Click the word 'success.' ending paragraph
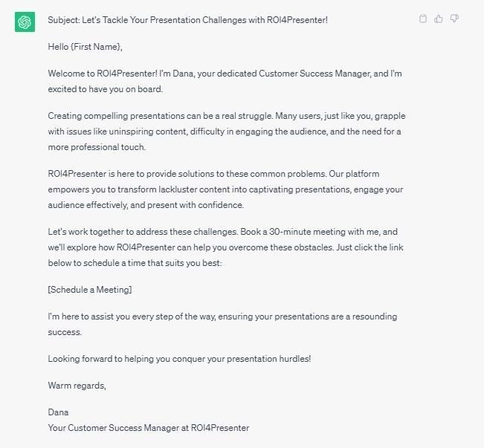 (65, 332)
